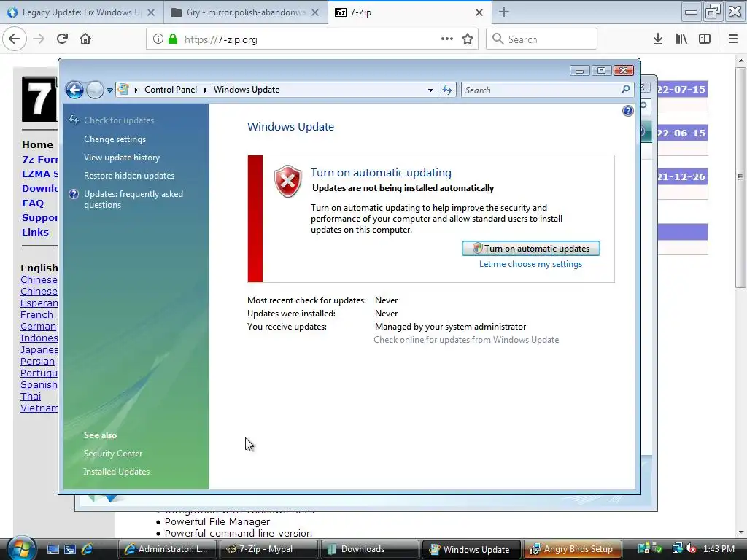747x560 pixels.
Task: Click Control Panel breadcrumb in address bar
Action: click(x=171, y=90)
